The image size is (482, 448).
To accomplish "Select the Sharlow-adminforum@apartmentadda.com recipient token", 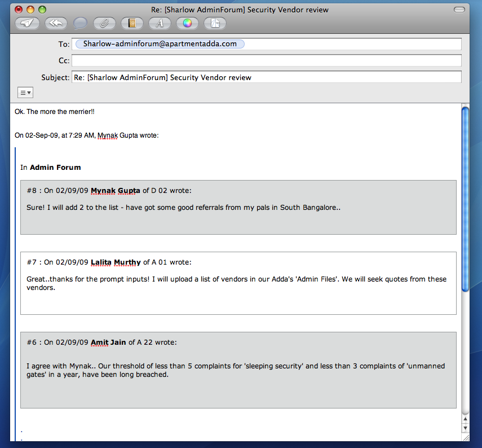I will pos(160,44).
